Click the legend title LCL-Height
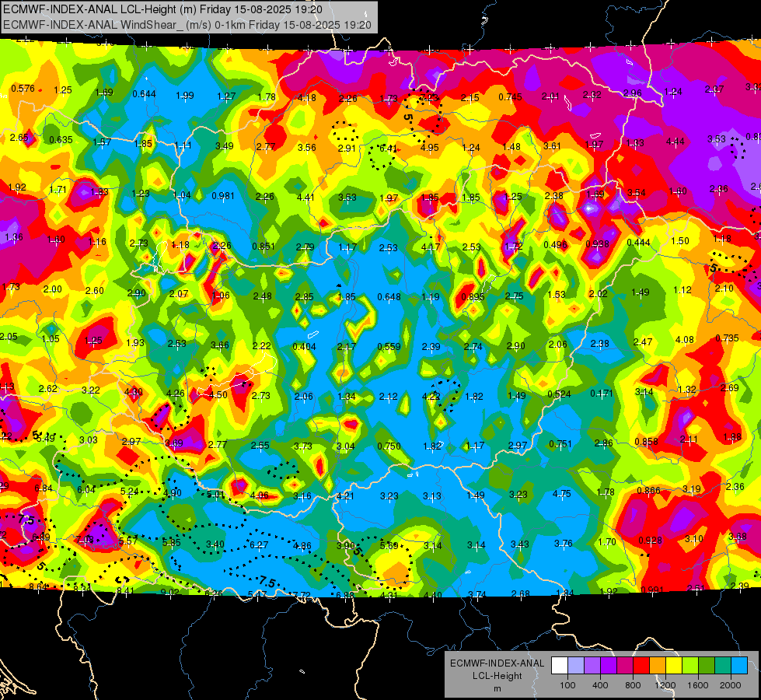Image resolution: width=761 pixels, height=700 pixels. tap(497, 676)
